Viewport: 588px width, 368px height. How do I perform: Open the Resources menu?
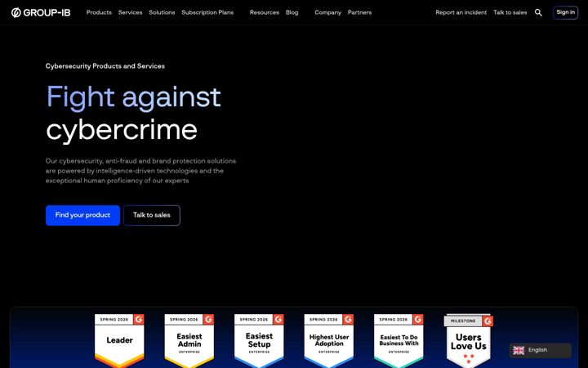tap(265, 12)
